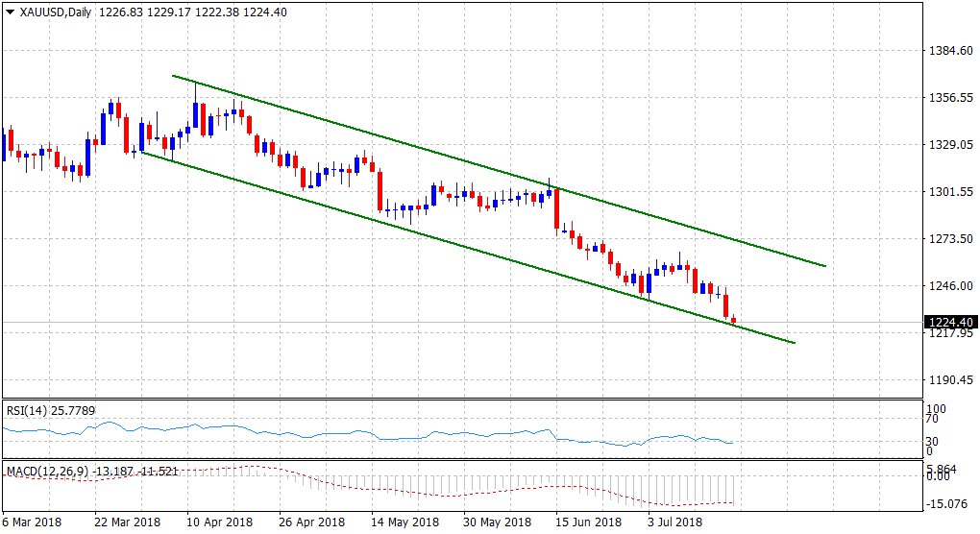Click the 3 Jul 2018 date label
The height and width of the screenshot is (534, 980).
(x=675, y=522)
